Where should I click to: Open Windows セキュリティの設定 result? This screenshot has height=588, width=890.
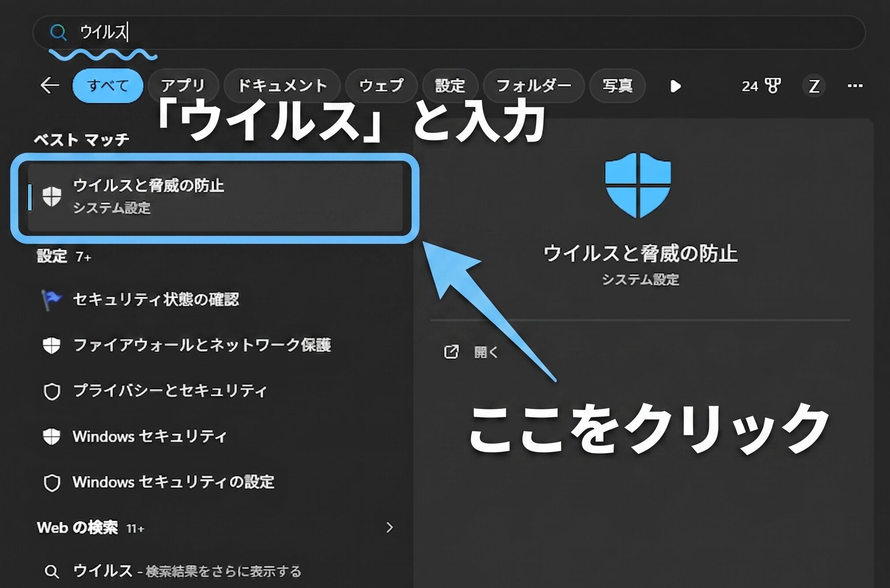(173, 482)
